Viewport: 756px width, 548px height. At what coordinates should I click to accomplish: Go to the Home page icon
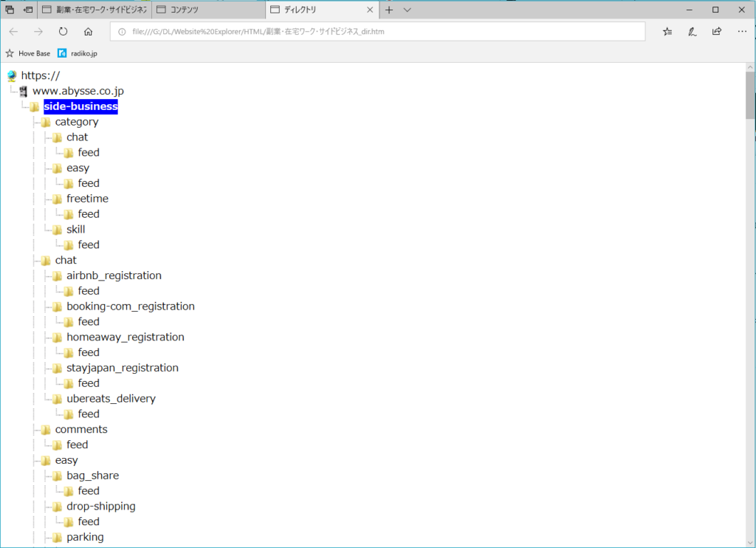coord(89,31)
